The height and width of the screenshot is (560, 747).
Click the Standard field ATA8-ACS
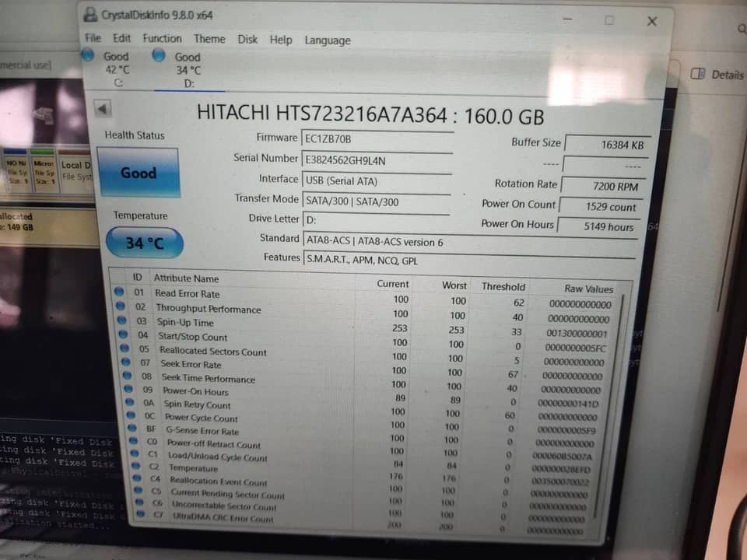(x=470, y=242)
